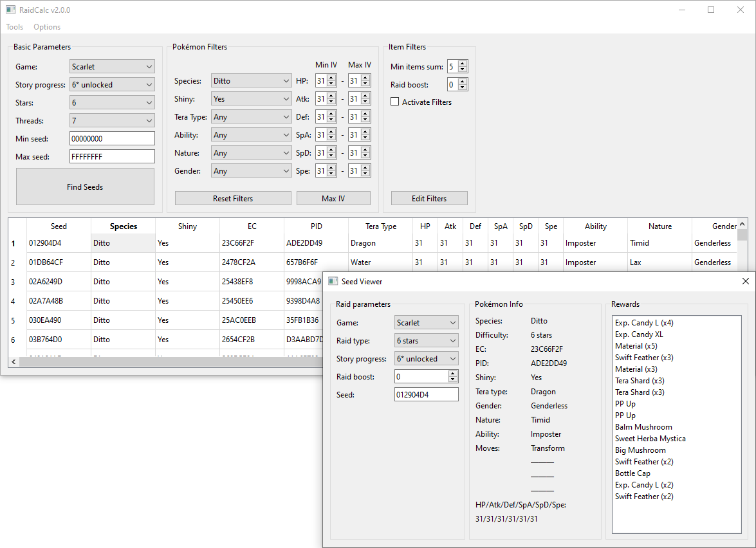This screenshot has width=756, height=548.
Task: Sort table by EC column header
Action: (252, 226)
